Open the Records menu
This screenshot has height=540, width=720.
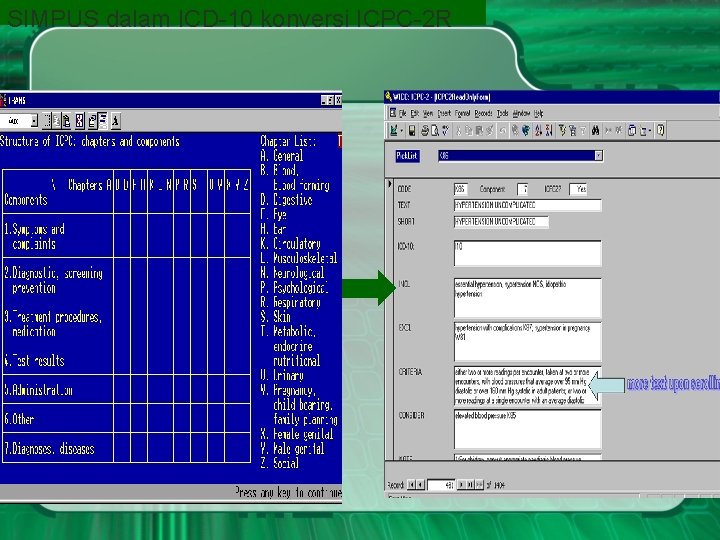(483, 113)
